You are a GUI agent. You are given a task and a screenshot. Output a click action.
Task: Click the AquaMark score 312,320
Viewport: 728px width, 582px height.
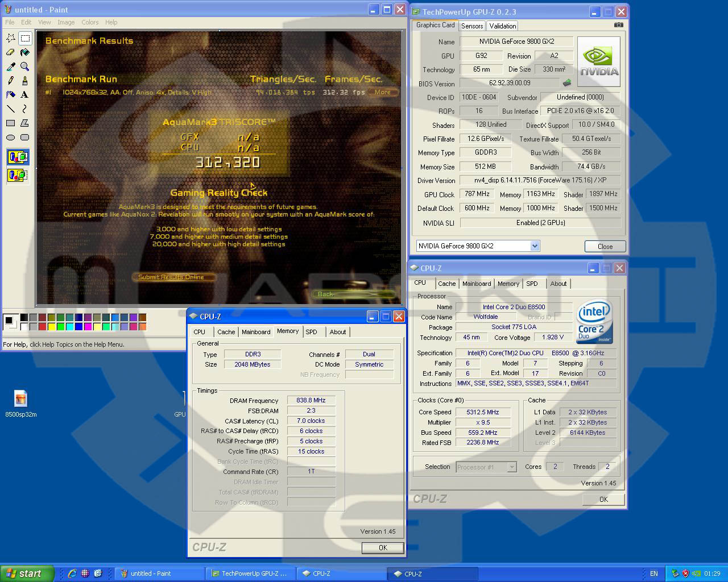coord(227,163)
